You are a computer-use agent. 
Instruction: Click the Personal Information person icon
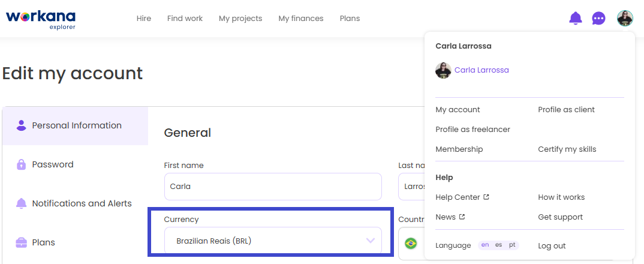(22, 125)
